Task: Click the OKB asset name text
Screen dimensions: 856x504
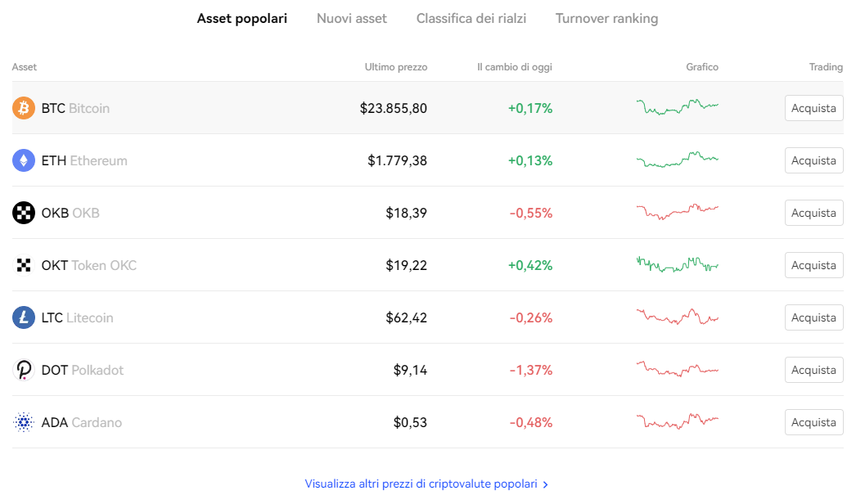Action: tap(70, 213)
